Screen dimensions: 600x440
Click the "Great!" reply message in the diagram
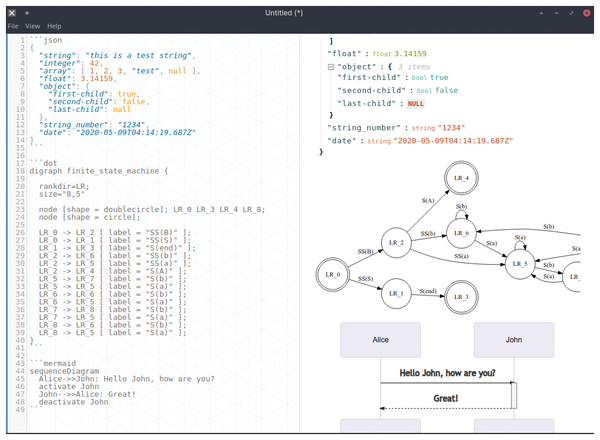[x=445, y=399]
